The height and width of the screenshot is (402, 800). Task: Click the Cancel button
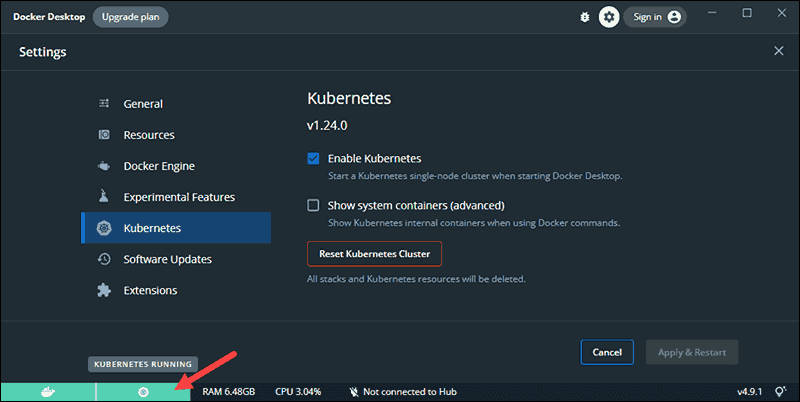click(607, 352)
